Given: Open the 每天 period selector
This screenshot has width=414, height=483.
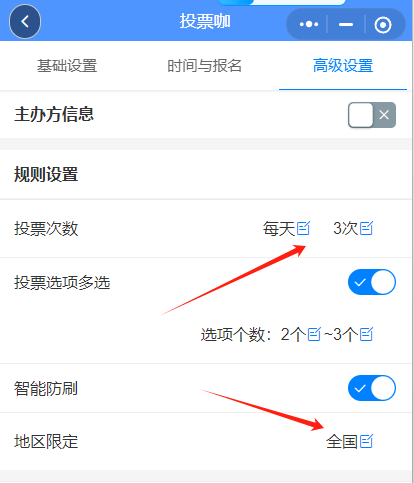Looking at the screenshot, I should (x=279, y=229).
